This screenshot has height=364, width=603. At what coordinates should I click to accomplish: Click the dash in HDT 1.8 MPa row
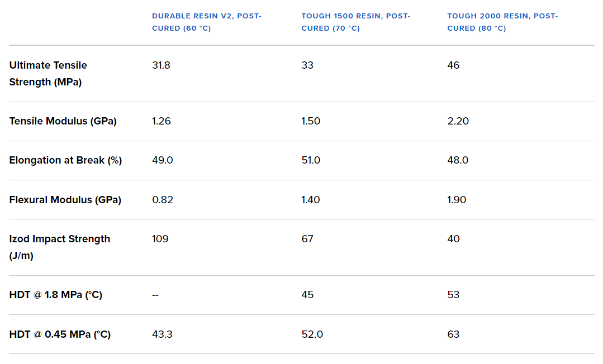[x=155, y=295]
